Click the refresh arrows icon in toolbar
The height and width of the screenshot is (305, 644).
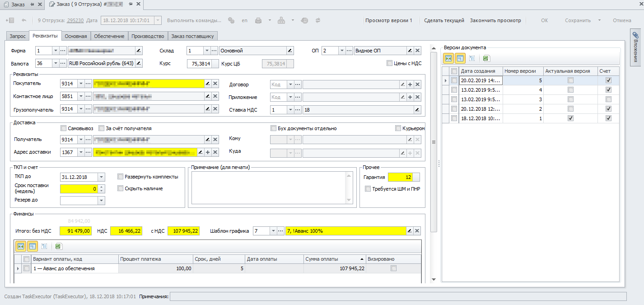317,20
